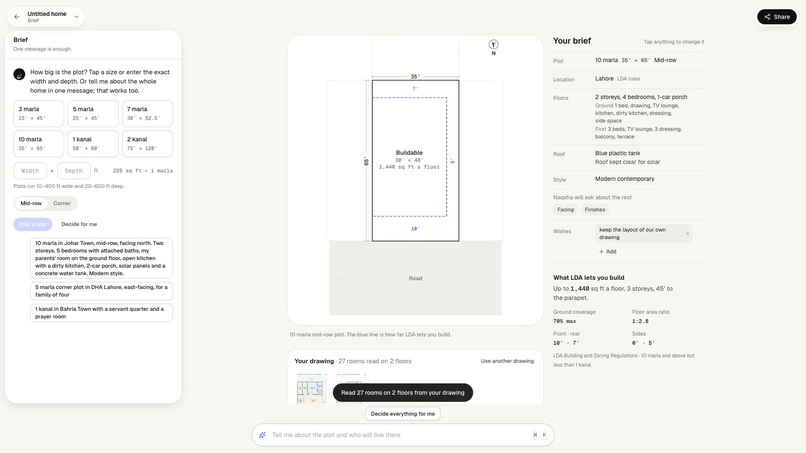Click the Finishes chip
Viewport: 806px width, 453px height.
click(595, 210)
